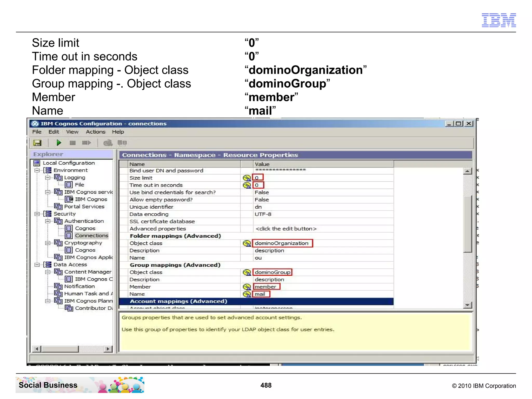Viewport: 532px width, 399px height.
Task: Click edit icon beside Group mappings Name
Action: tap(247, 294)
